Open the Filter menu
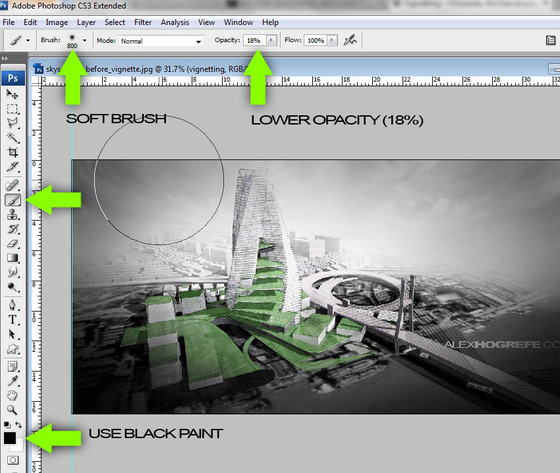Viewport: 560px width, 473px height. pyautogui.click(x=143, y=22)
